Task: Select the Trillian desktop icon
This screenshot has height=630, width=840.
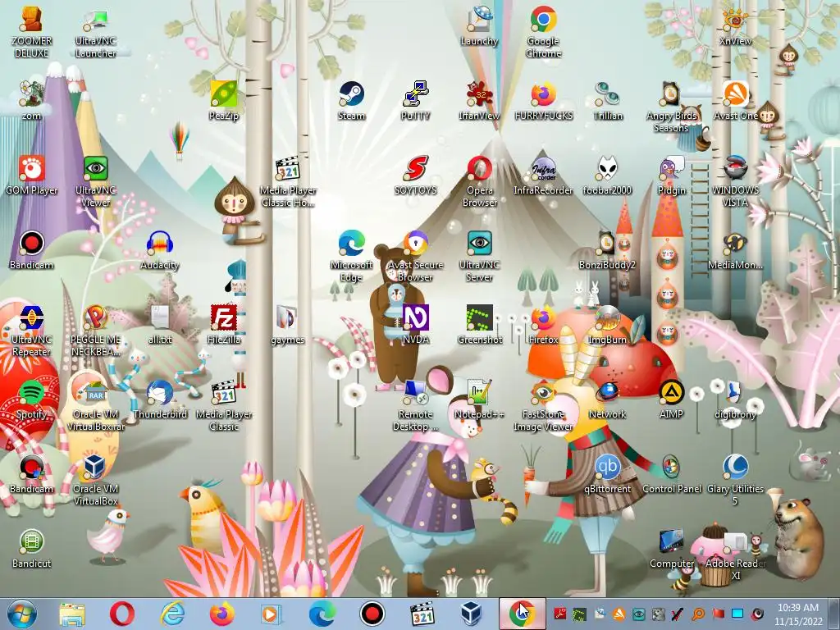Action: tap(608, 101)
